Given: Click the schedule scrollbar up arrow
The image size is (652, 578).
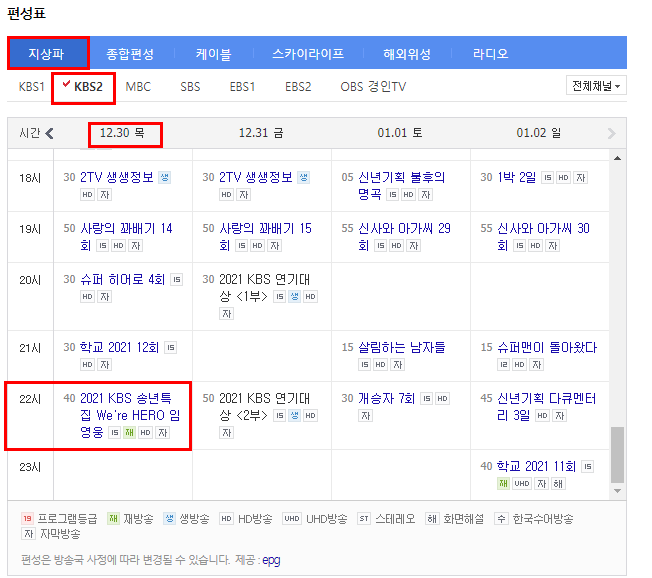Looking at the screenshot, I should coord(617,158).
